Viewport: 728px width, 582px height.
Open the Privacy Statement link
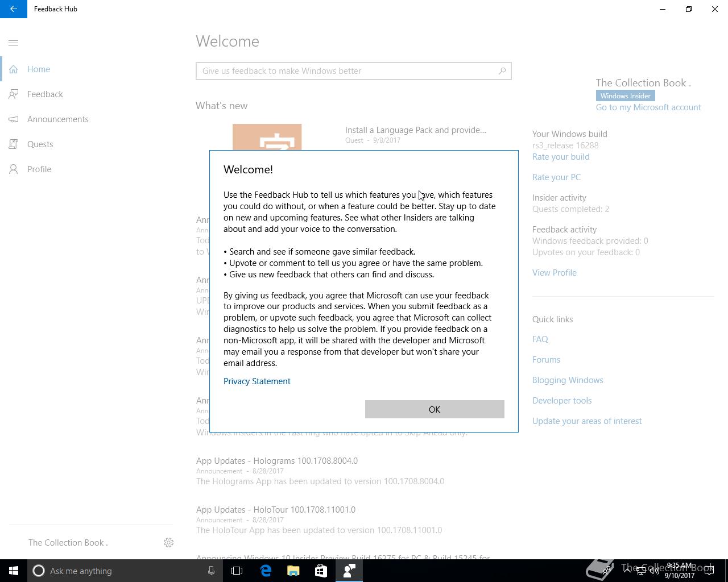click(x=257, y=381)
